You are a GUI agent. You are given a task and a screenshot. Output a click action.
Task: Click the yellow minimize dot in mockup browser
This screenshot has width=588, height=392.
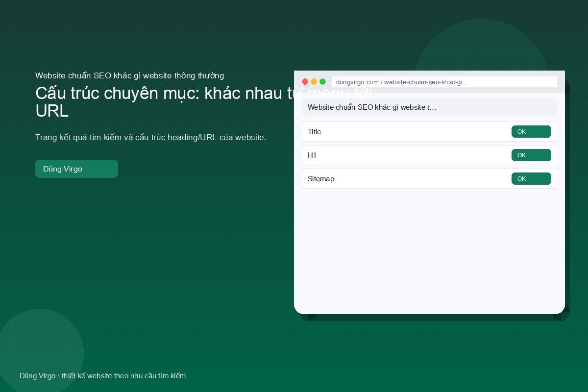click(314, 82)
